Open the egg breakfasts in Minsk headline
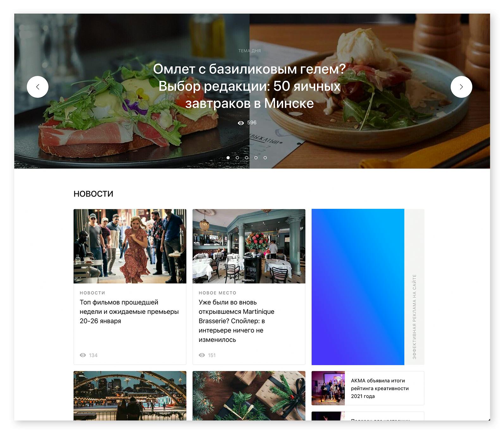This screenshot has height=436, width=504. tap(249, 86)
